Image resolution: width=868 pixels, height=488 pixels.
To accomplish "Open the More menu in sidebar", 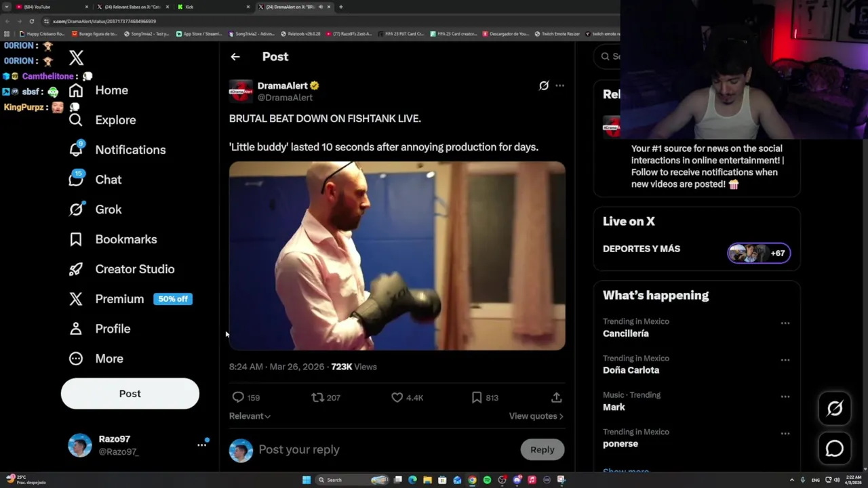I will pos(96,359).
